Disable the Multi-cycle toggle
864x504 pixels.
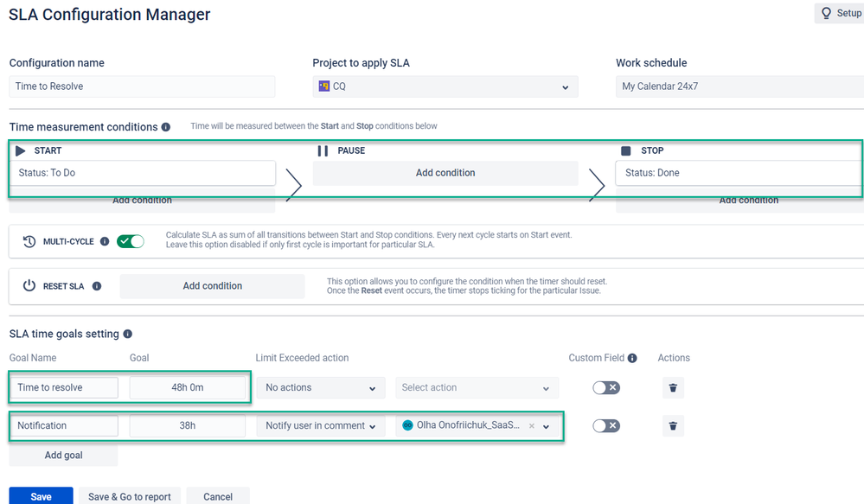pyautogui.click(x=131, y=241)
